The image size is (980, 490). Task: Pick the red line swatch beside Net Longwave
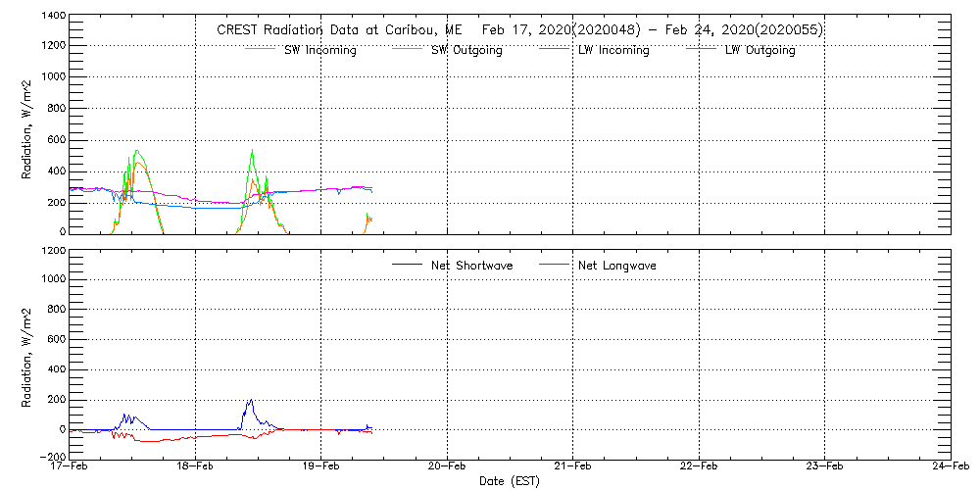[553, 265]
